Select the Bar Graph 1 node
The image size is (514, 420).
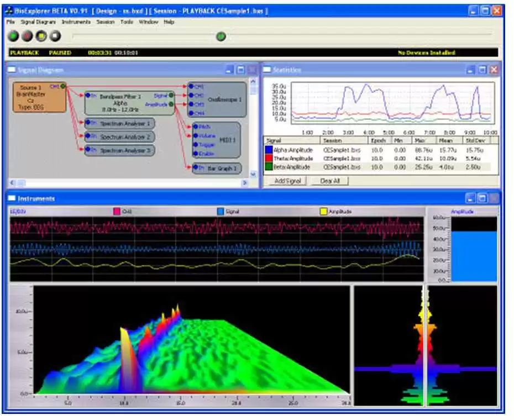(217, 169)
